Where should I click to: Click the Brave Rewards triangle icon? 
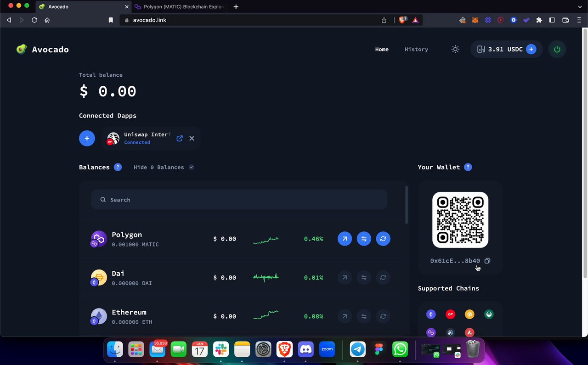(x=415, y=20)
